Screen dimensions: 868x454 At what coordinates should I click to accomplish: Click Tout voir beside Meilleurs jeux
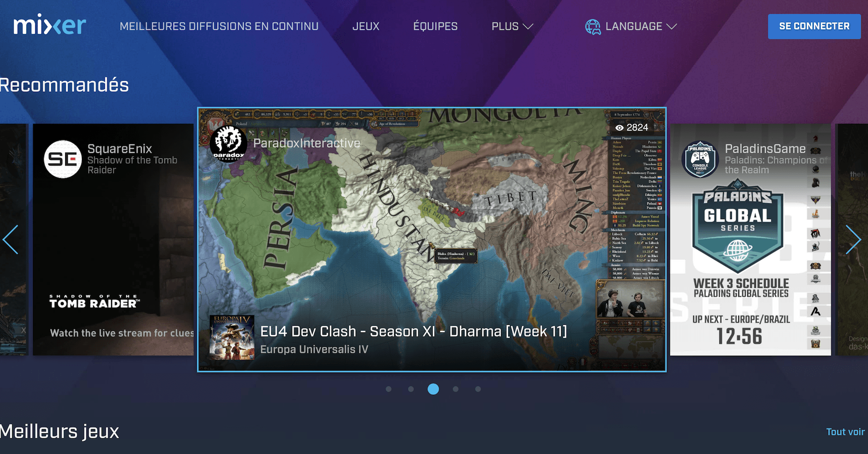click(x=845, y=432)
